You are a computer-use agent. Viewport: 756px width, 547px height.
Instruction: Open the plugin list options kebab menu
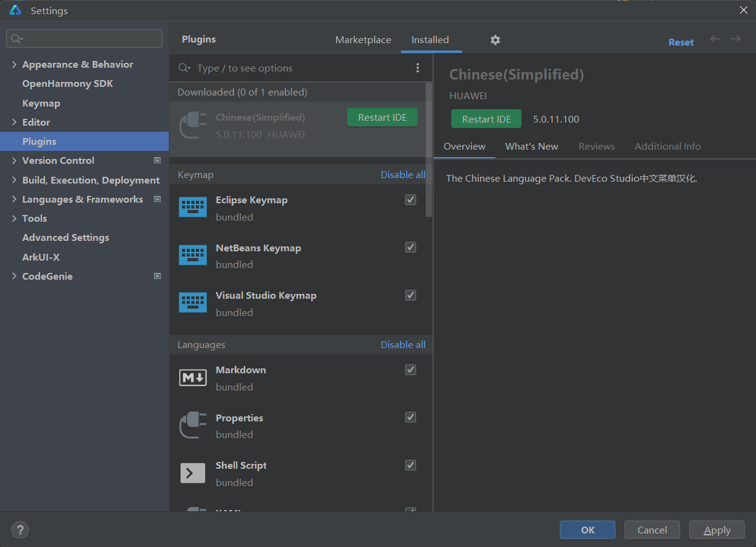tap(418, 68)
